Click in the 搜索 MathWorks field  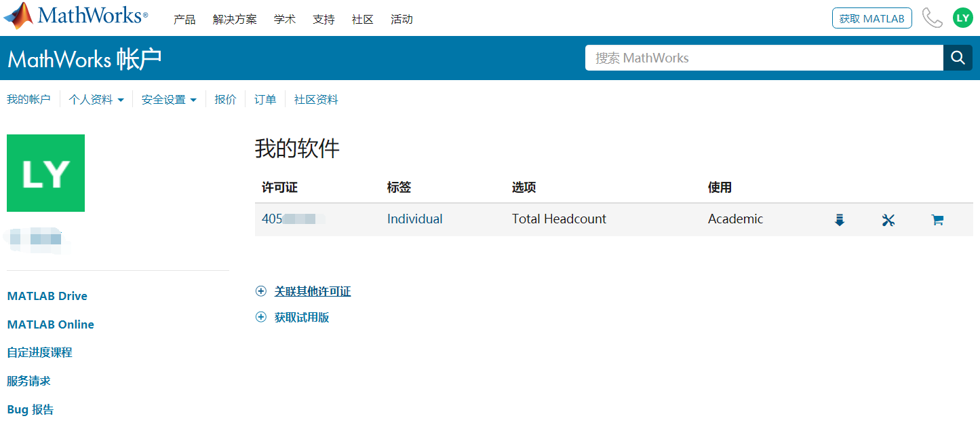[764, 58]
